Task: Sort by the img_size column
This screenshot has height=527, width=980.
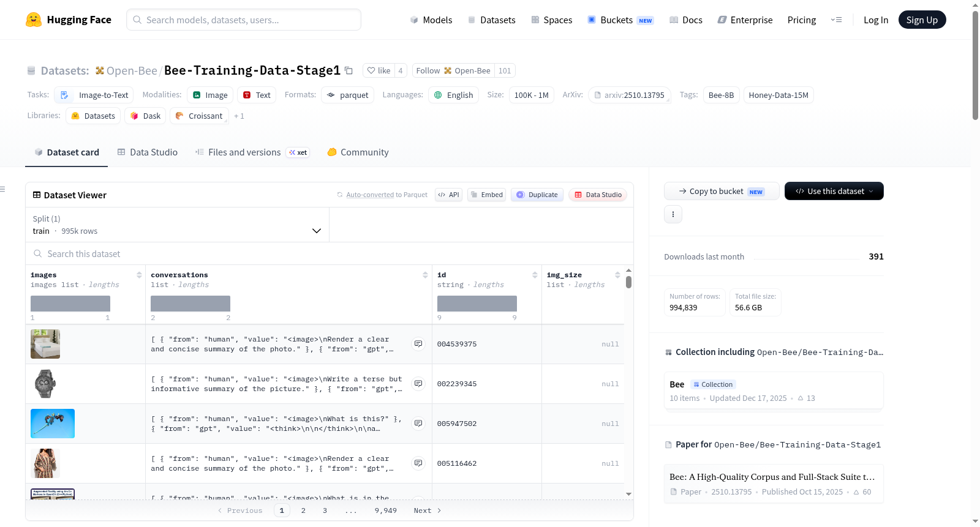Action: click(617, 275)
